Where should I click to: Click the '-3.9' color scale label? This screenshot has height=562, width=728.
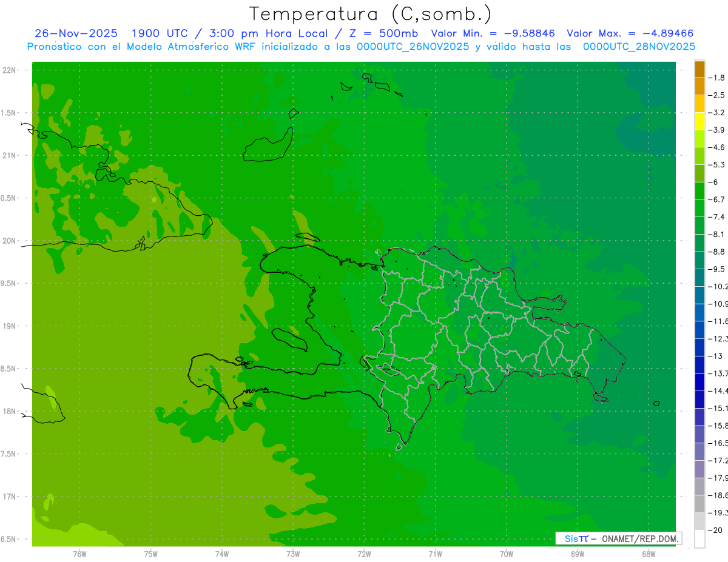[x=716, y=130]
